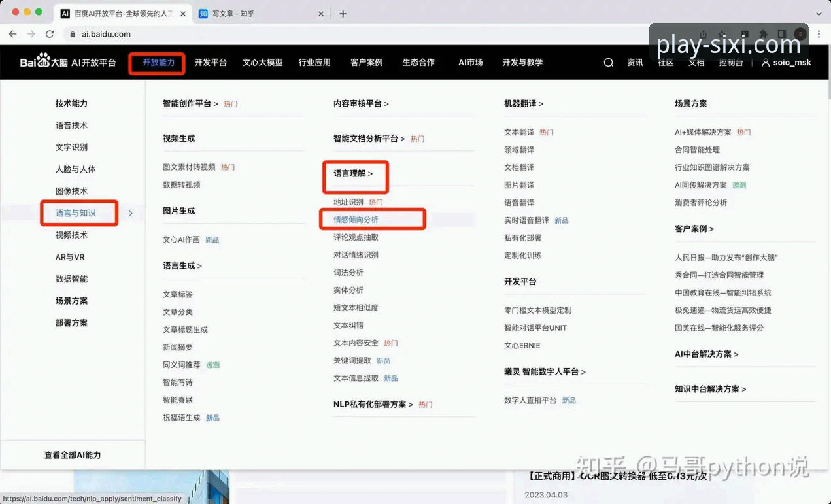The image size is (831, 504).
Task: Open AI同传解决方案 link
Action: [701, 185]
